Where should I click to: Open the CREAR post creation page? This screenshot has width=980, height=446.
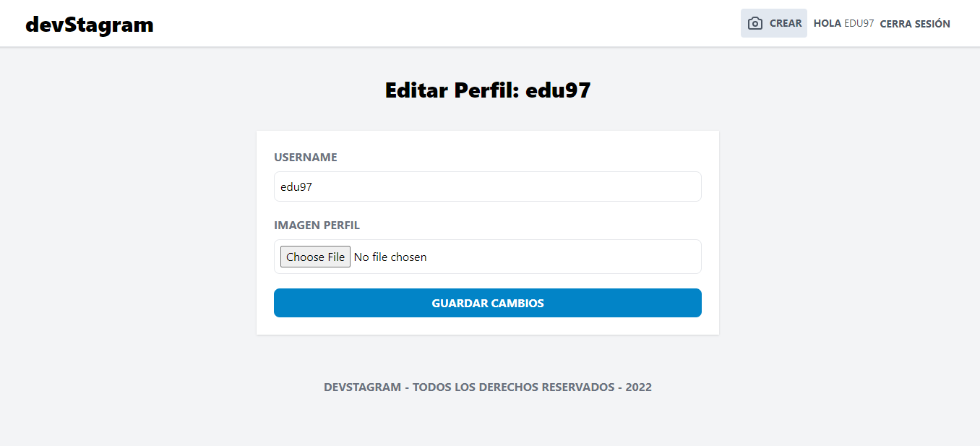[x=773, y=22]
